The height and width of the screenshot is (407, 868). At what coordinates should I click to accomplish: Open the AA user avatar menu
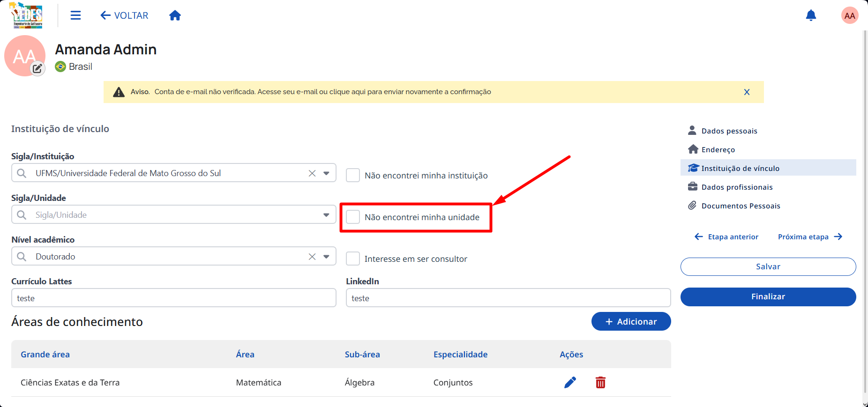tap(850, 15)
